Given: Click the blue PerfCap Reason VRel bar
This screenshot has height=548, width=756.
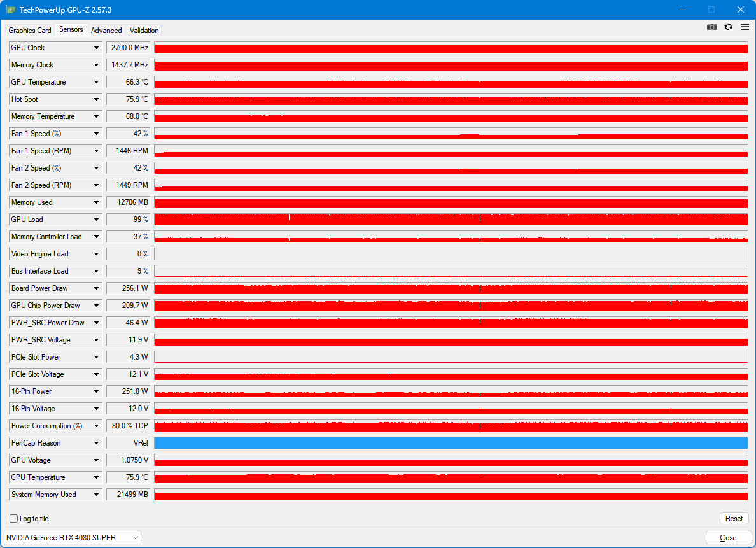Looking at the screenshot, I should (x=451, y=443).
